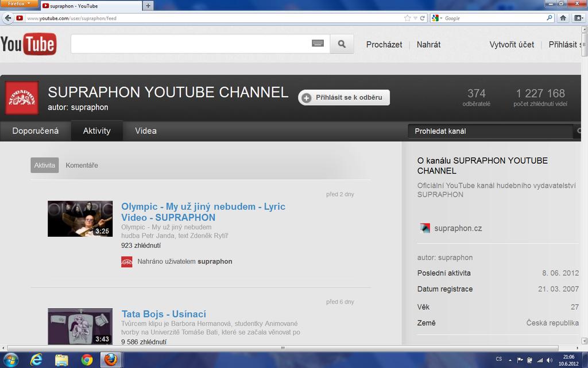588x368 pixels.
Task: Open the Procházet link
Action: pyautogui.click(x=384, y=44)
